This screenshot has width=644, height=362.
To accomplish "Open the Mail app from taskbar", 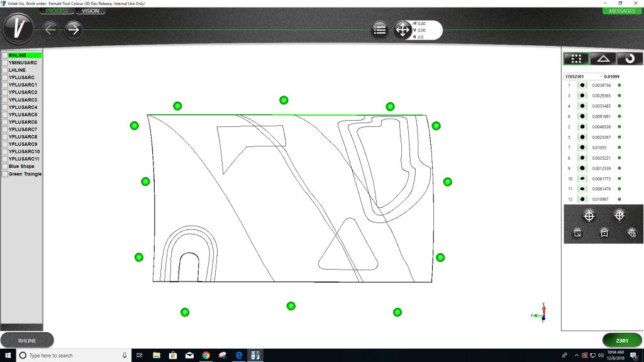I will tap(189, 356).
